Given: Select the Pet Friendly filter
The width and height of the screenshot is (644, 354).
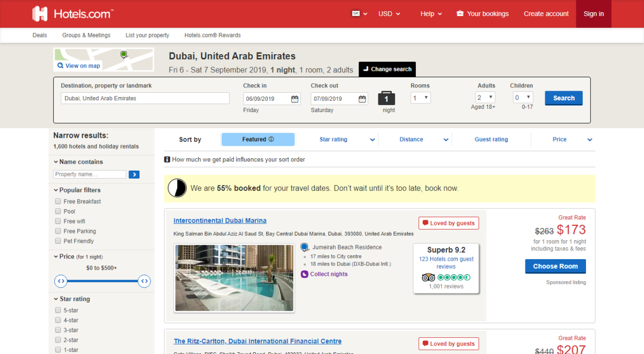Looking at the screenshot, I should (58, 241).
